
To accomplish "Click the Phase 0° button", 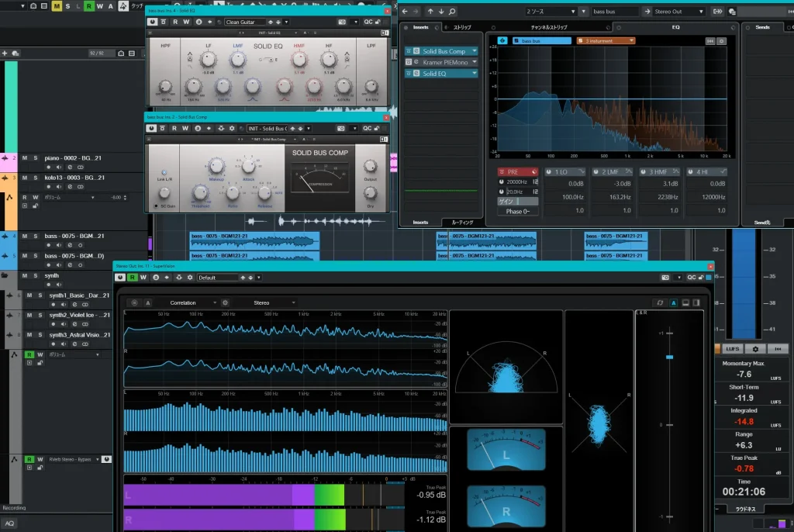I will pos(517,211).
